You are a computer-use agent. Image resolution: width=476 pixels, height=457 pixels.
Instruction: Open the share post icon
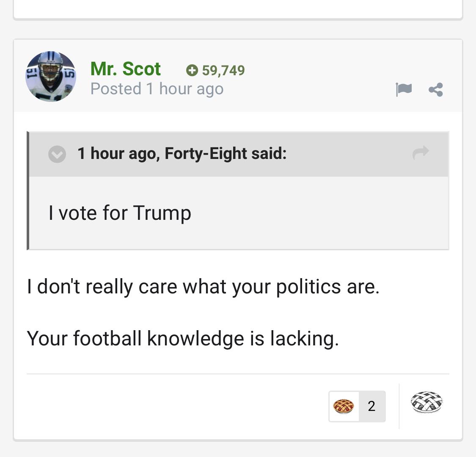click(x=436, y=90)
